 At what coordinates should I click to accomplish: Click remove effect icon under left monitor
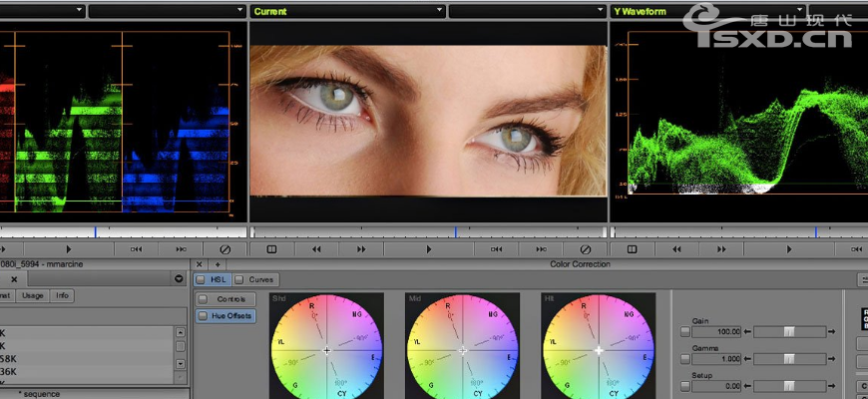point(225,249)
